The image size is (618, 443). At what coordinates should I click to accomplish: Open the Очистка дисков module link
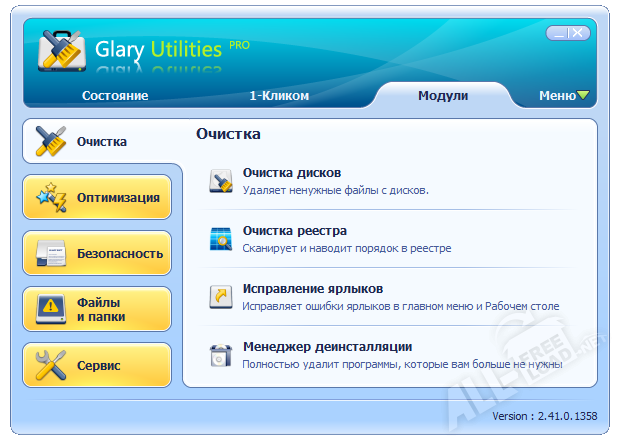[x=292, y=172]
